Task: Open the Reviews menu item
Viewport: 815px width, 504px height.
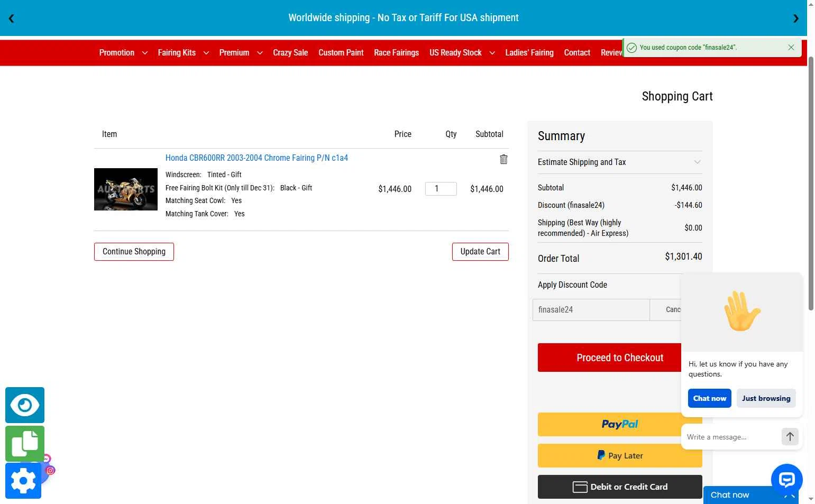Action: coord(611,53)
